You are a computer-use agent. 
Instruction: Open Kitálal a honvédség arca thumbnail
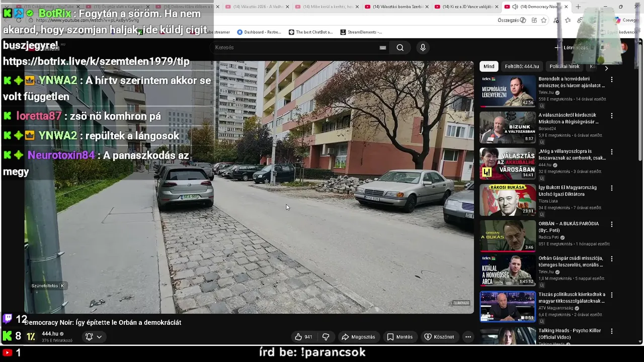(x=508, y=270)
